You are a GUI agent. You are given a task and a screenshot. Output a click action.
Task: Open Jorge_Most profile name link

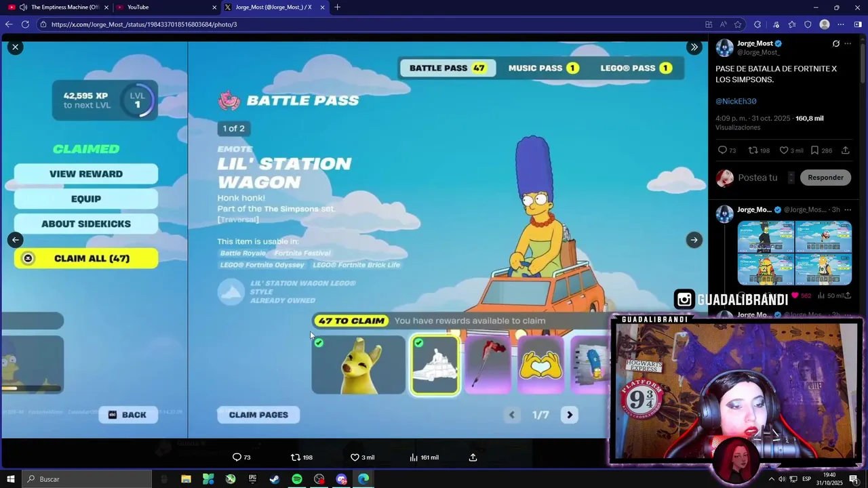755,43
